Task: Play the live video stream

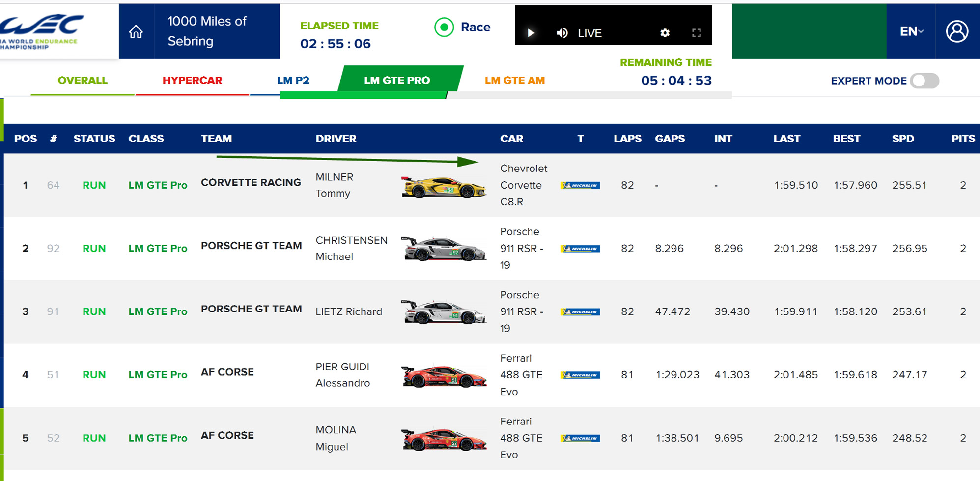Action: [531, 33]
